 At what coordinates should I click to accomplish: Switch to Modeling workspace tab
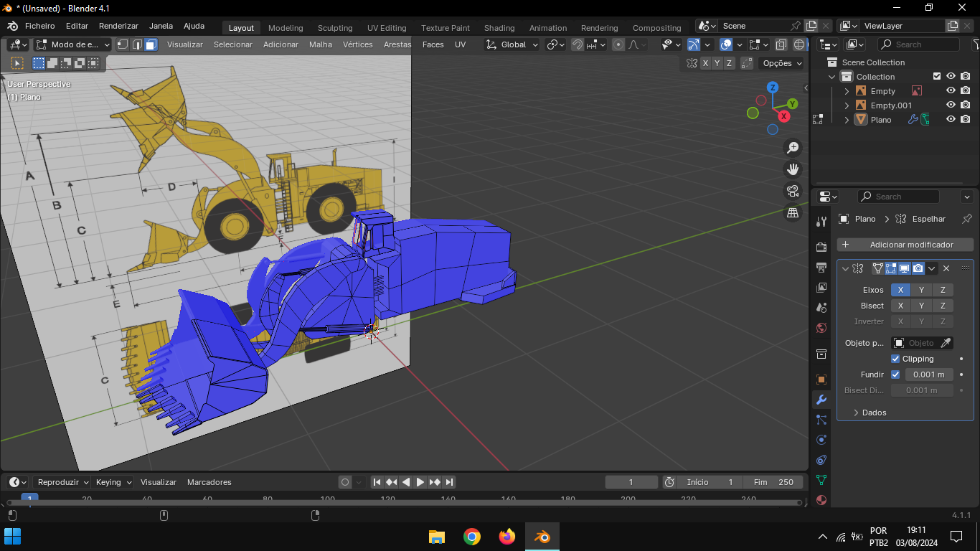286,28
